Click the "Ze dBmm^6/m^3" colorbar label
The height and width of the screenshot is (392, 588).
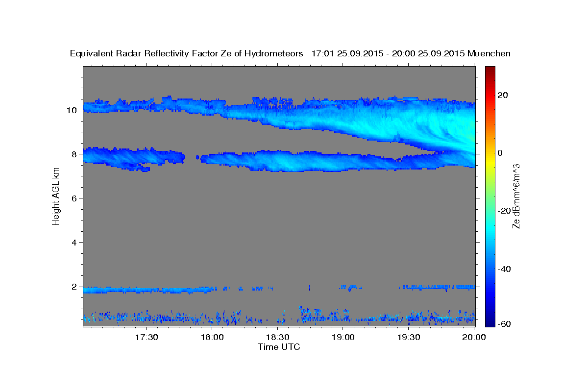(x=516, y=196)
